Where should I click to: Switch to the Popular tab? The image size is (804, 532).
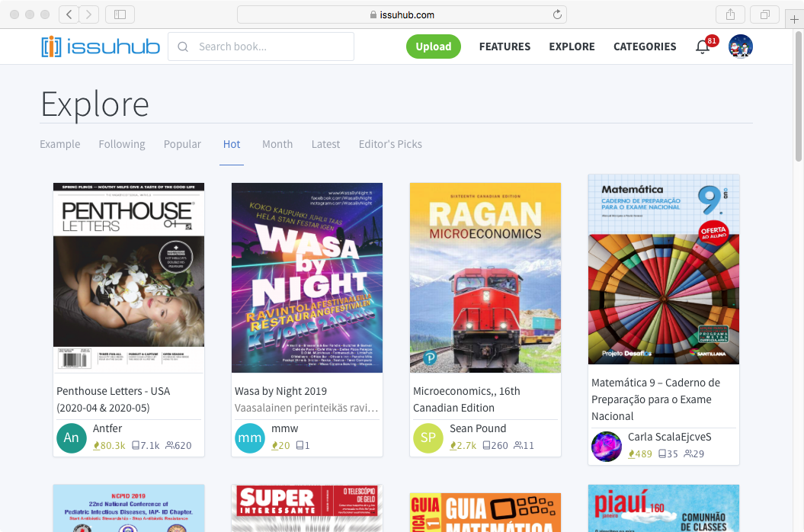(183, 144)
